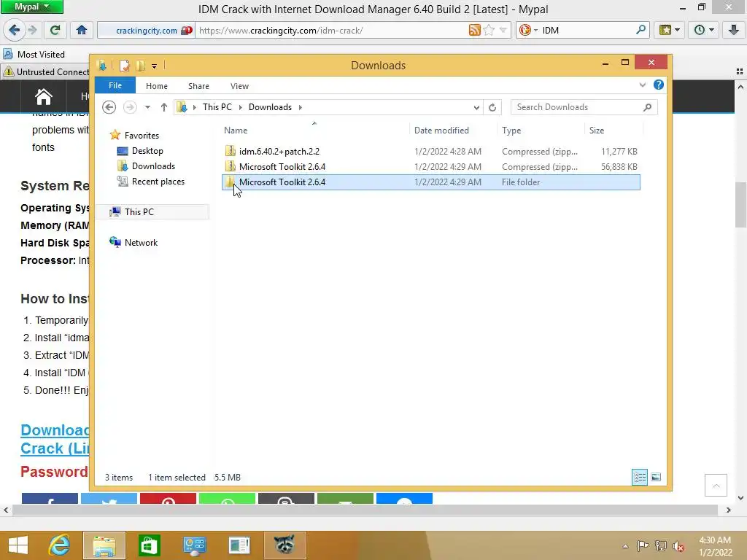
Task: Switch to Share ribbon tab
Action: point(198,86)
